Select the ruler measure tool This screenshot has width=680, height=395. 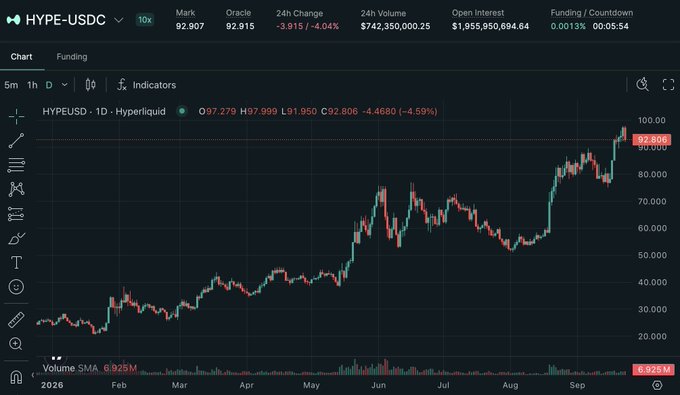[x=16, y=320]
